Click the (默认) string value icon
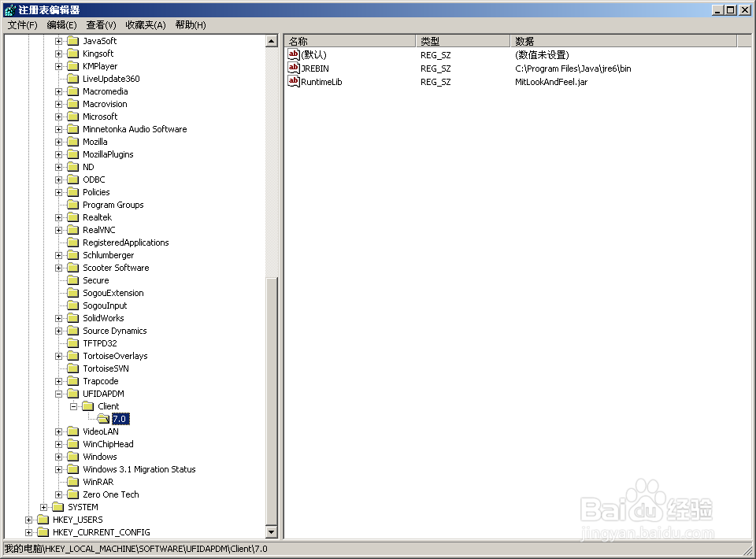Viewport: 756px width, 559px height. pos(294,54)
